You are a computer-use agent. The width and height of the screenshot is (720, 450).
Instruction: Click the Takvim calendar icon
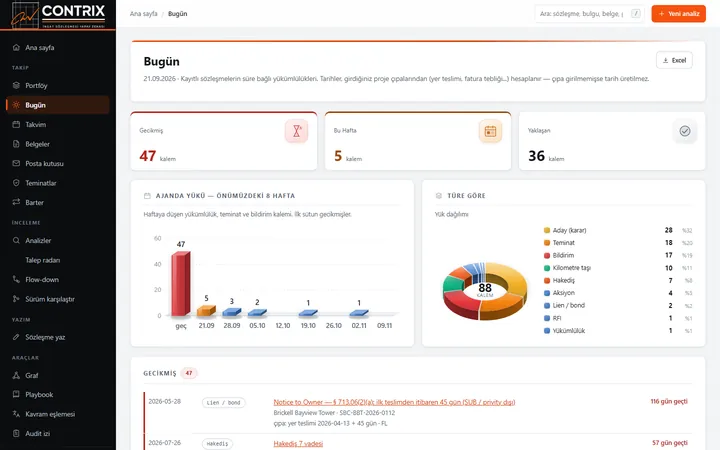pyautogui.click(x=16, y=124)
